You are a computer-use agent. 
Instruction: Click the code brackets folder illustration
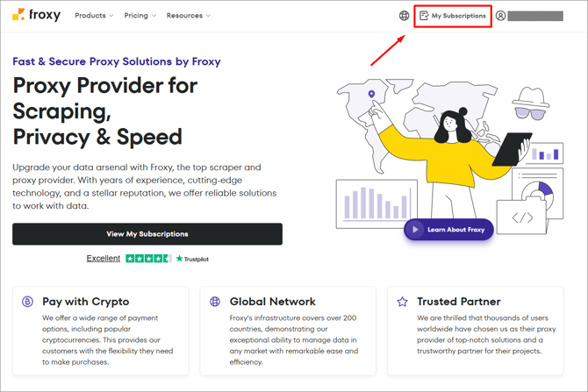pos(522,217)
